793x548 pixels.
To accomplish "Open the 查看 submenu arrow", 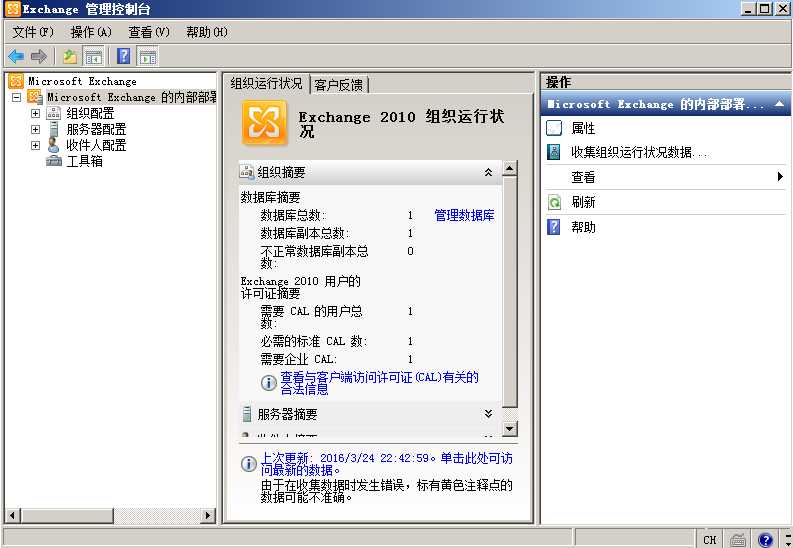I will point(780,176).
